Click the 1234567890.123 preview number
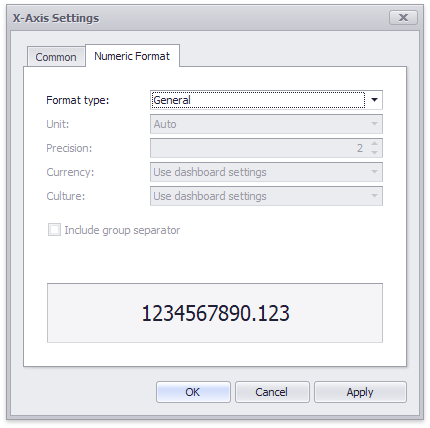The height and width of the screenshot is (428, 430). click(x=215, y=313)
